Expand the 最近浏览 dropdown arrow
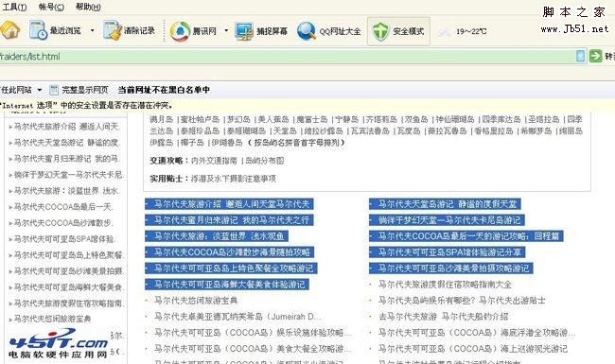Image resolution: width=615 pixels, height=364 pixels. 92,30
